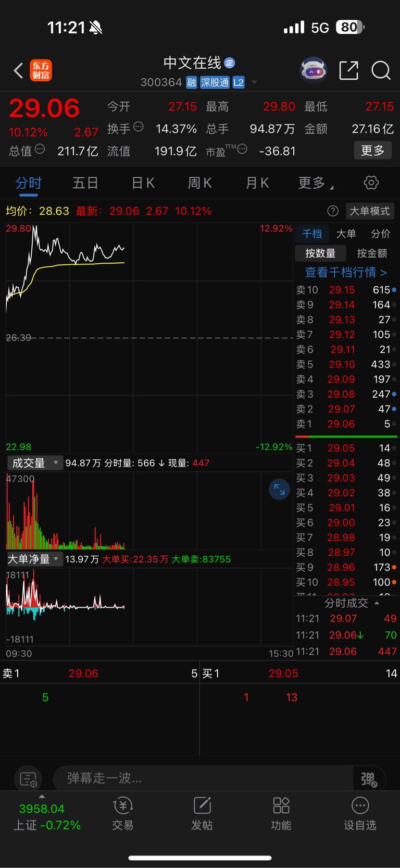400x868 pixels.
Task: Tap the 卖1 row at 29.06 in order book
Action: 346,424
